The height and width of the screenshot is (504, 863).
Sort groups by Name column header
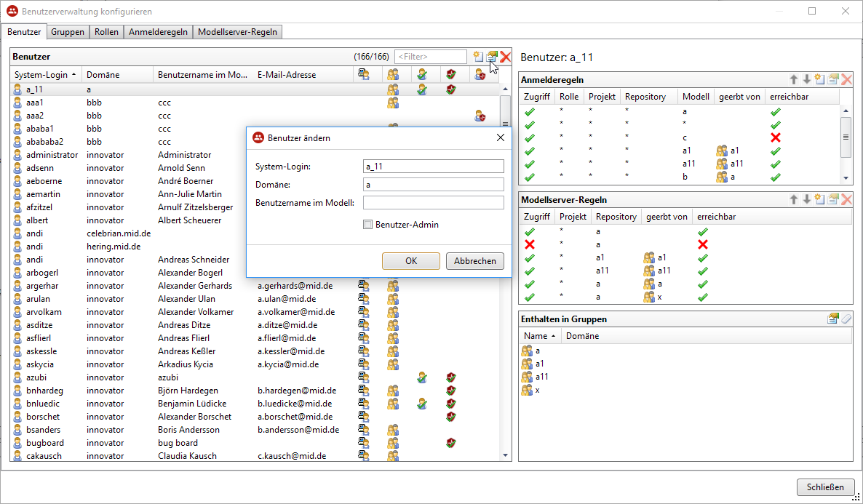[x=539, y=335]
